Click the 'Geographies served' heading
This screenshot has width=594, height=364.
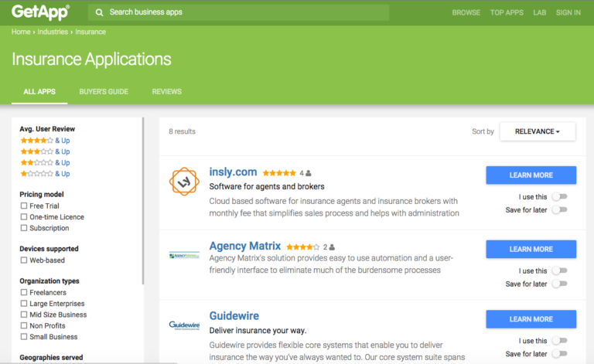51,358
